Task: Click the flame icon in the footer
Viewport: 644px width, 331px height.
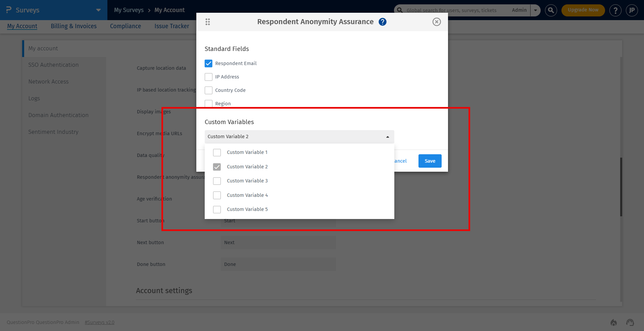Action: click(x=613, y=322)
